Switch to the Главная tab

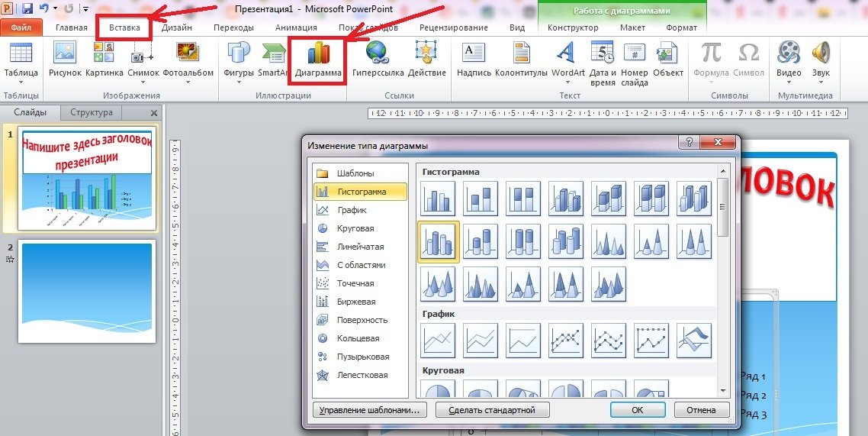72,27
